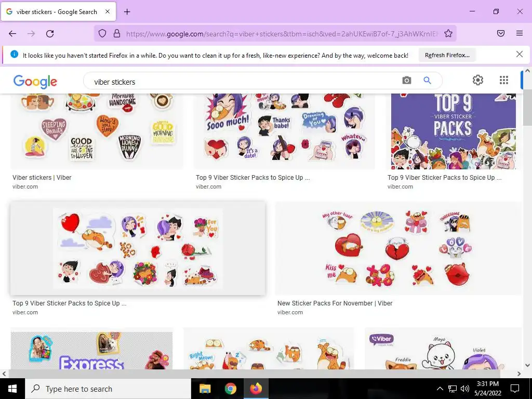This screenshot has width=532, height=399.
Task: Click viber.com under New Sticker Packs
Action: point(290,312)
